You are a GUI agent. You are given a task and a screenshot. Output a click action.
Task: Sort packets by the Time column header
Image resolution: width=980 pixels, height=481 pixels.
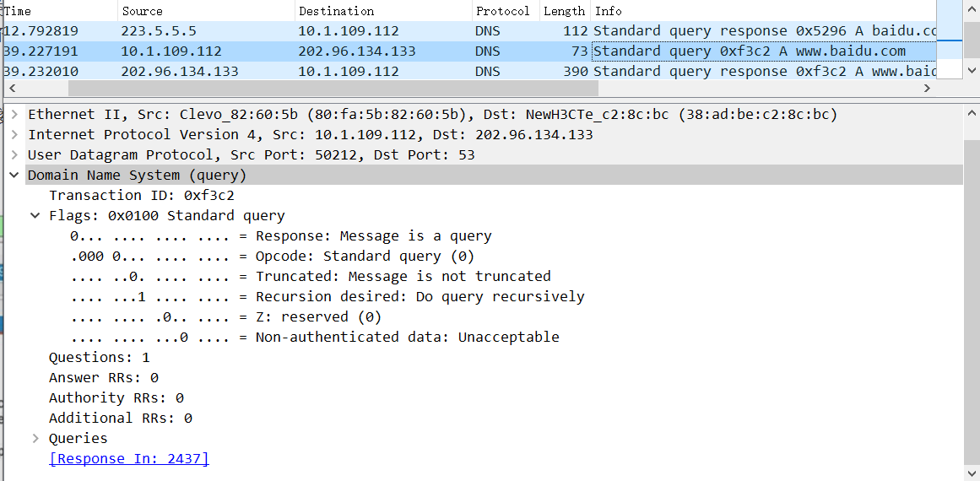59,11
